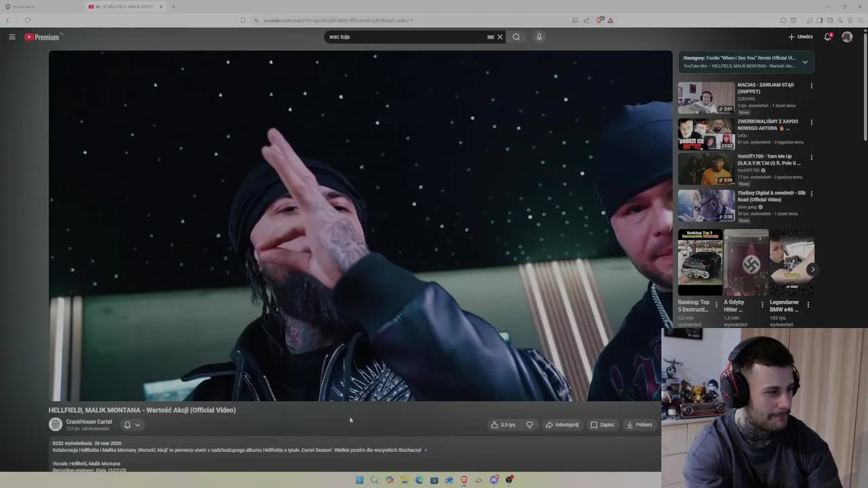Expand subscription notification bell dropdown

click(x=132, y=425)
